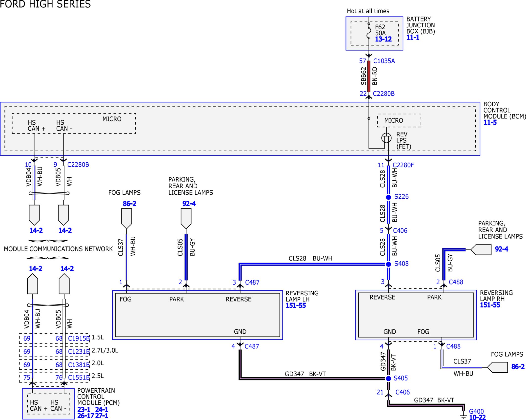Click the S408 splice label
The height and width of the screenshot is (420, 526).
[401, 264]
